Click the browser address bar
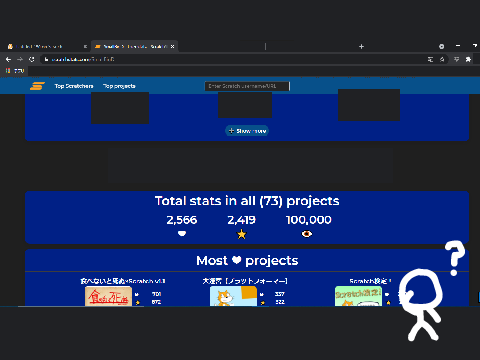This screenshot has width=480, height=360. [x=233, y=59]
